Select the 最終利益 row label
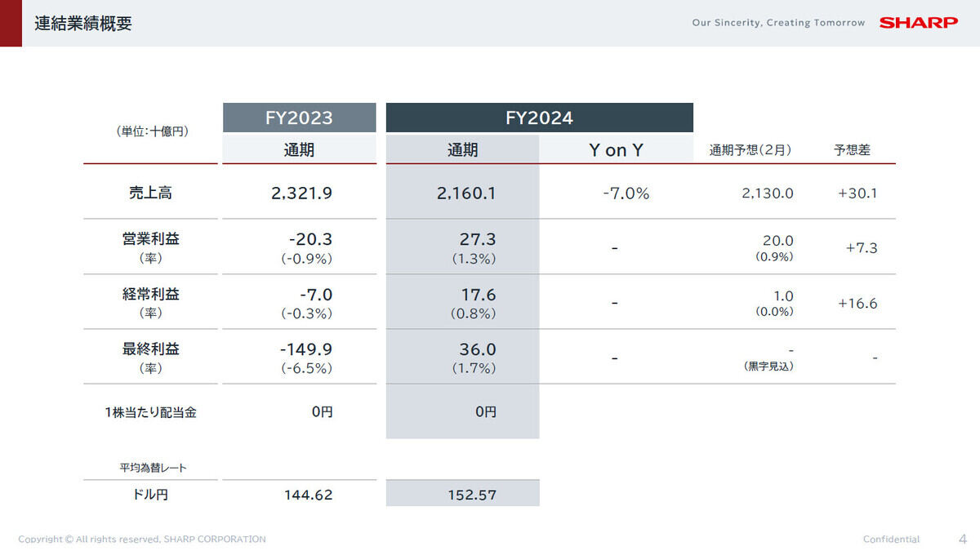The height and width of the screenshot is (551, 980). (150, 349)
